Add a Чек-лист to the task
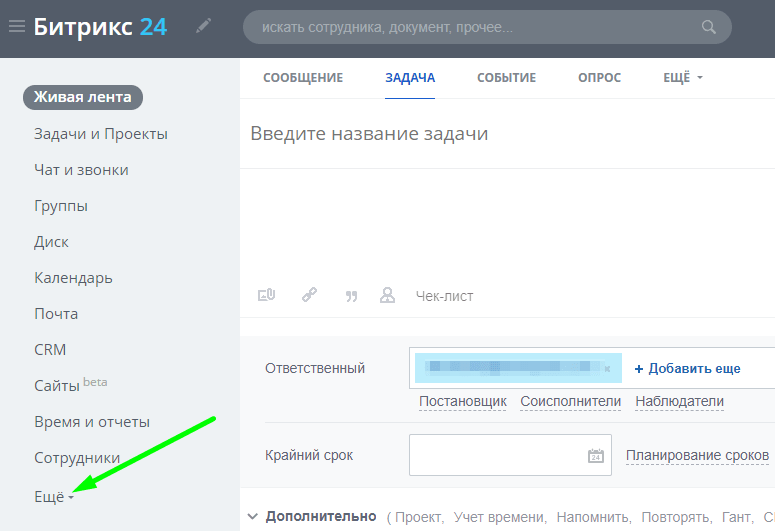 click(x=444, y=296)
